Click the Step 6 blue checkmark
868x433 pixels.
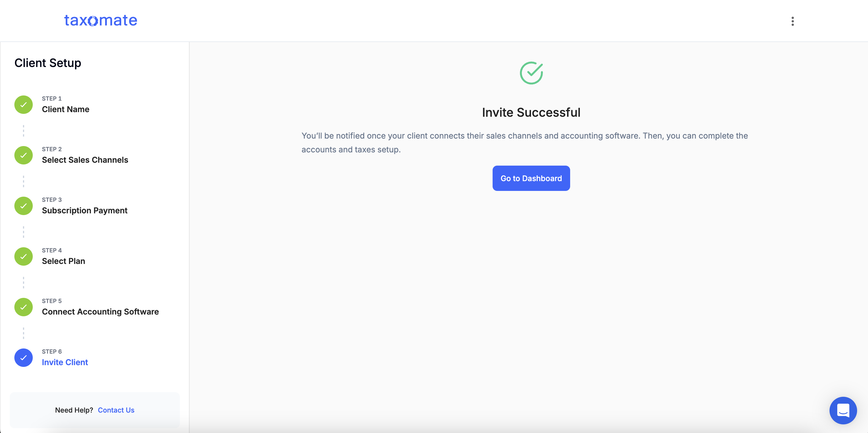(24, 357)
